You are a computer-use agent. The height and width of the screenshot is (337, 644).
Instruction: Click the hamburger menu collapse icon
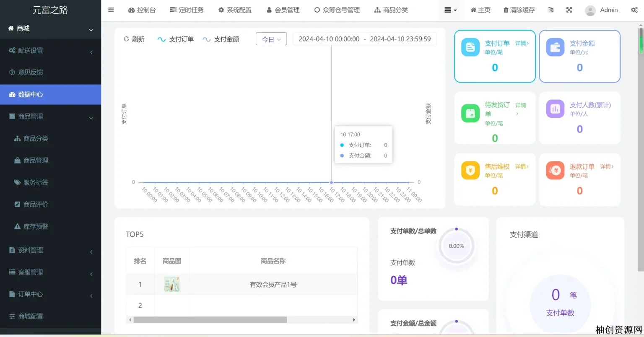click(x=111, y=10)
